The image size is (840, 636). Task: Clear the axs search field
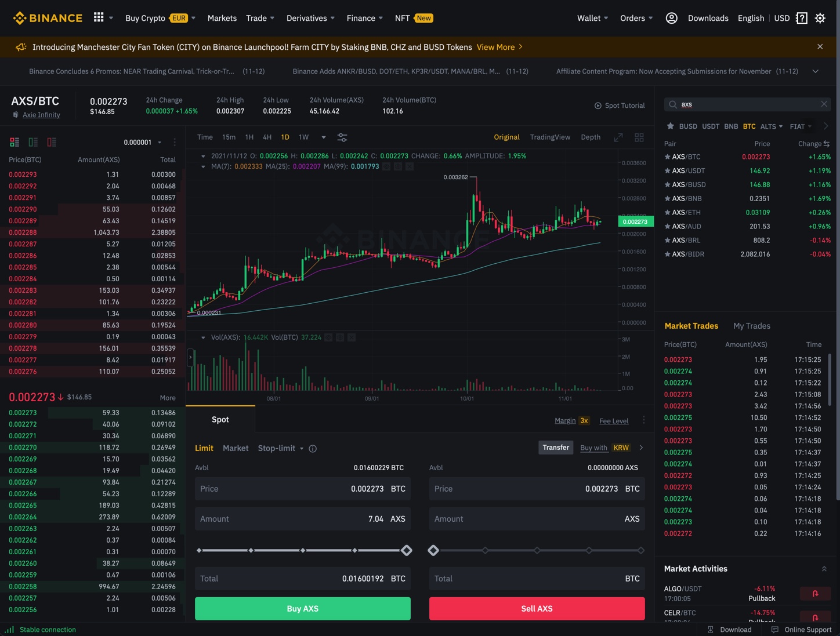click(x=824, y=104)
